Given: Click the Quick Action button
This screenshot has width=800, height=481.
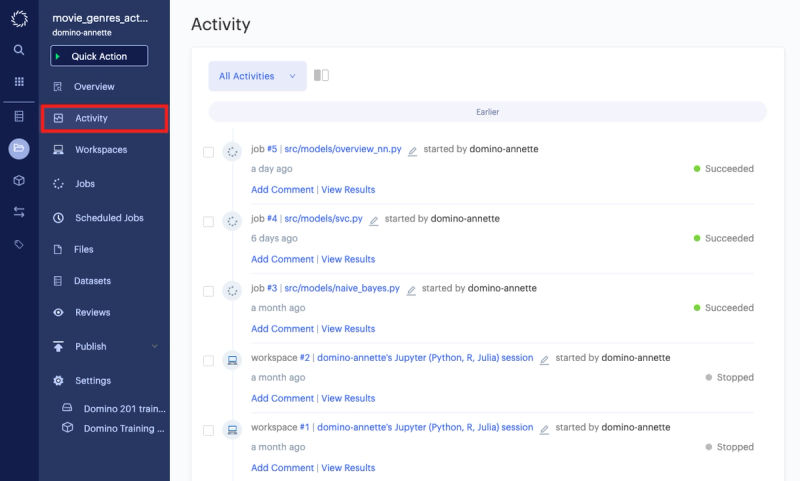Looking at the screenshot, I should click(99, 56).
